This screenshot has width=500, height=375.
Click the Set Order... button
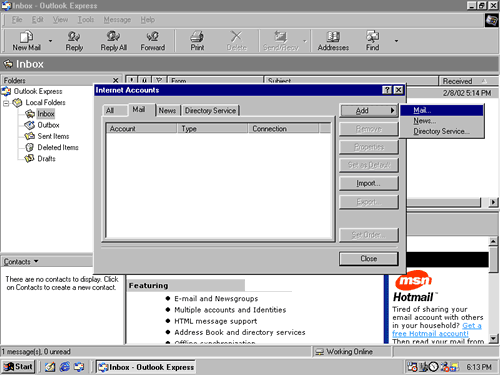tap(368, 235)
